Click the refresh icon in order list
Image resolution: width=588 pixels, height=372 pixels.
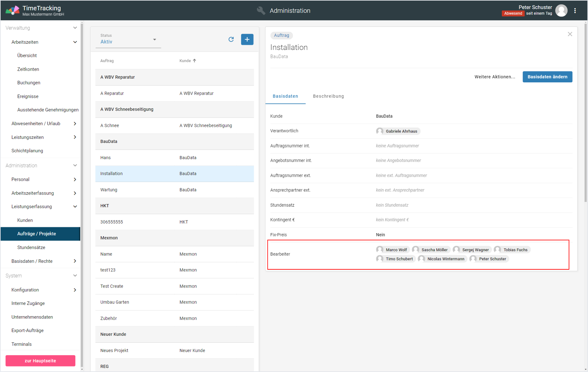231,39
